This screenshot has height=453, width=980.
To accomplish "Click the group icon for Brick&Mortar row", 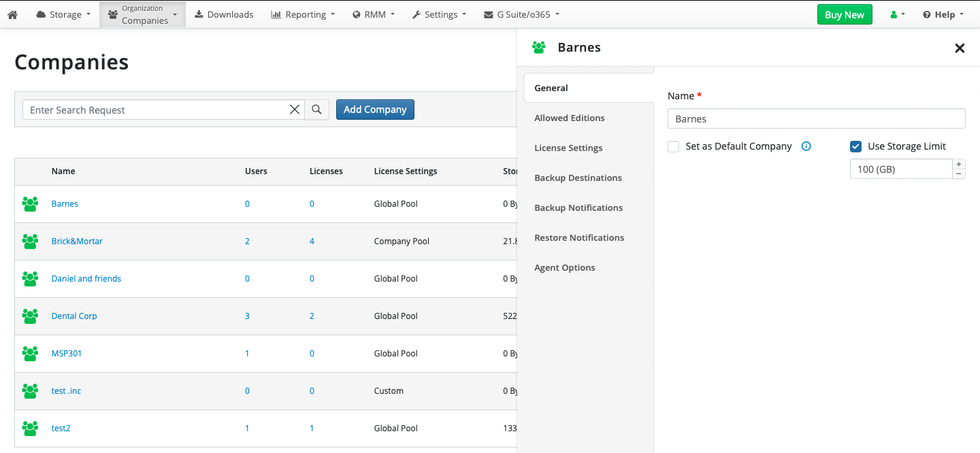I will 30,241.
